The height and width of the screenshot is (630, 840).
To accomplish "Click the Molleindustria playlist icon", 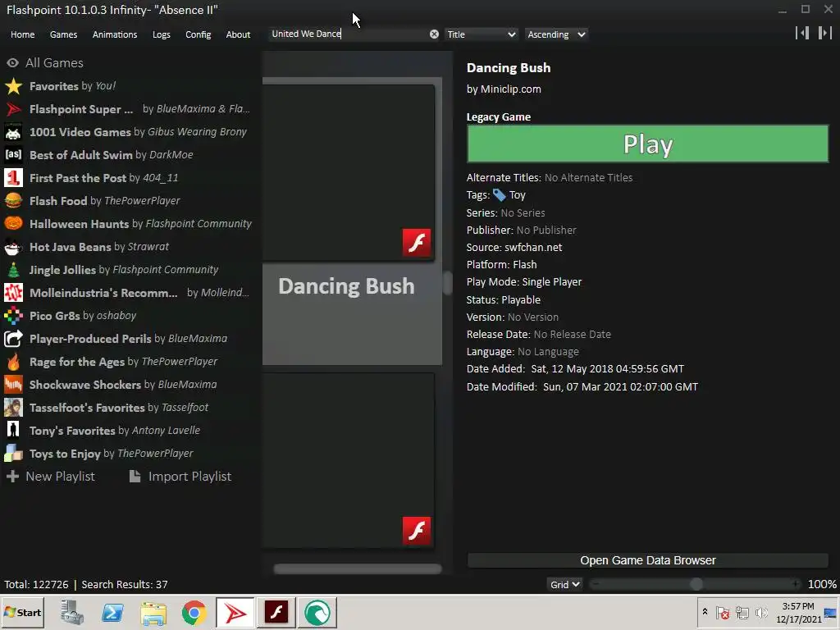I will [13, 293].
